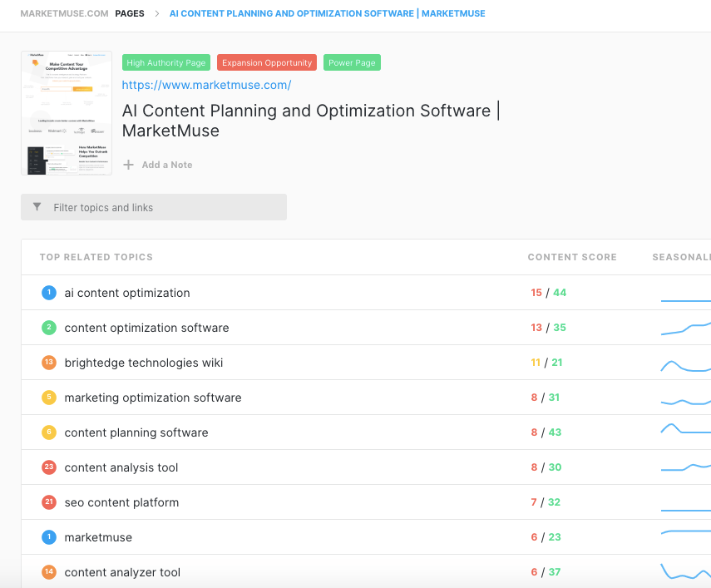Click rank badge 5 for marketing optimization software
Screen dimensions: 711x588
49,398
